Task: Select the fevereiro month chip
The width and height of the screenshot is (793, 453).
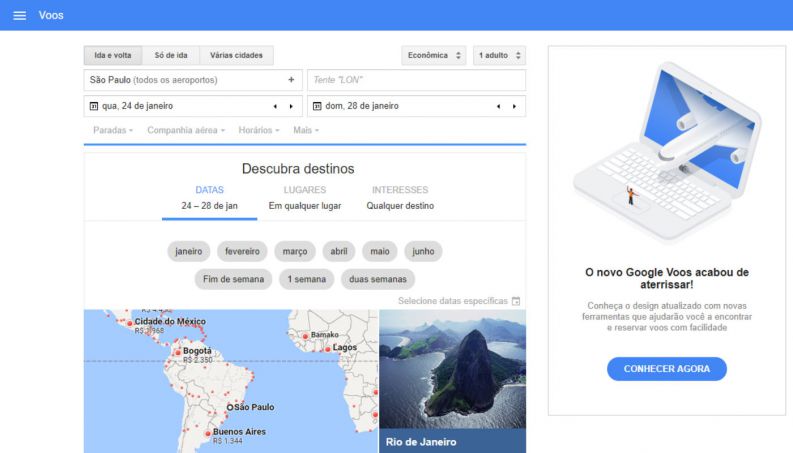Action: click(242, 251)
